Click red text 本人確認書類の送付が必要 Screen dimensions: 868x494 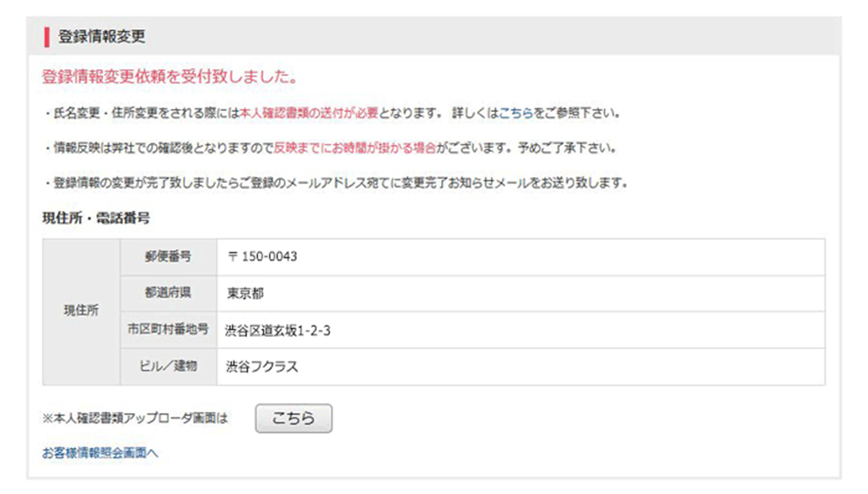(x=308, y=114)
